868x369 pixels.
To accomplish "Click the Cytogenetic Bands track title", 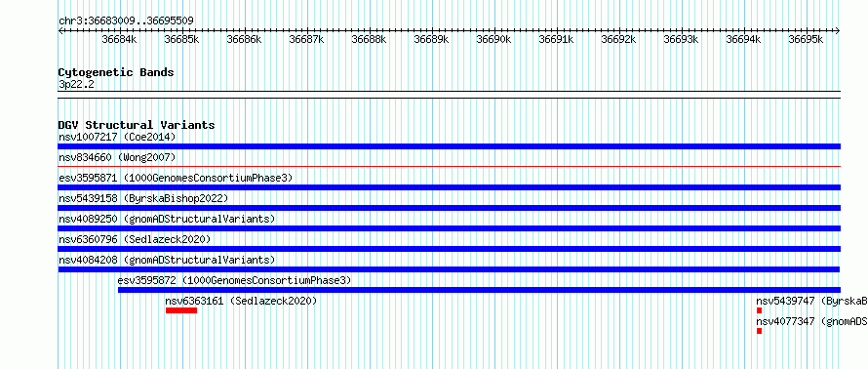I will [x=116, y=72].
